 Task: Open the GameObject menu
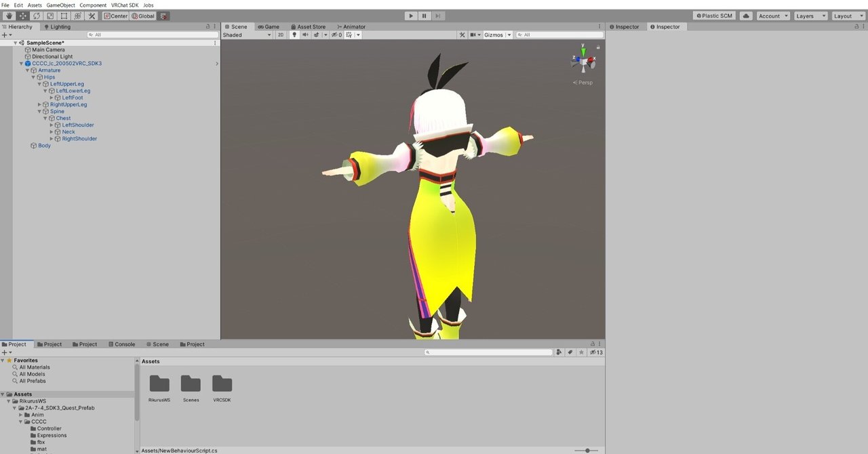[60, 5]
